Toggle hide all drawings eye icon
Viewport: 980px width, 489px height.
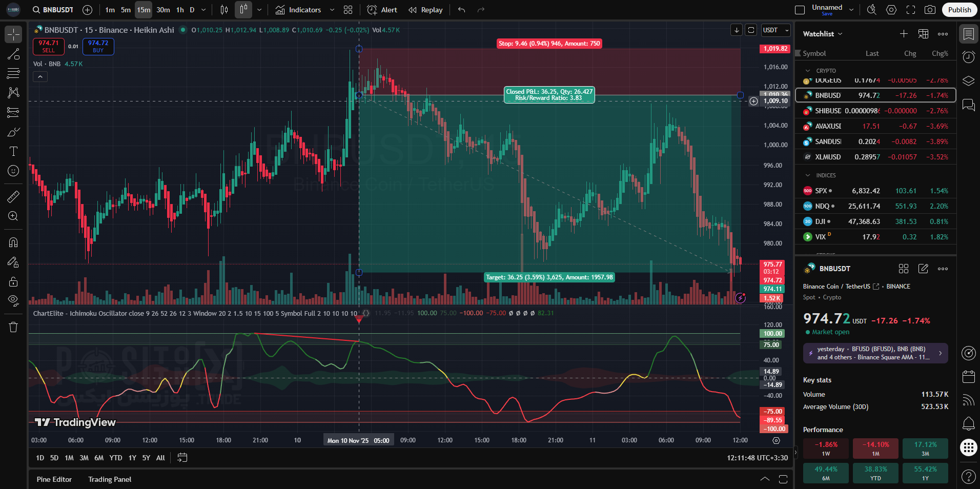pyautogui.click(x=13, y=300)
